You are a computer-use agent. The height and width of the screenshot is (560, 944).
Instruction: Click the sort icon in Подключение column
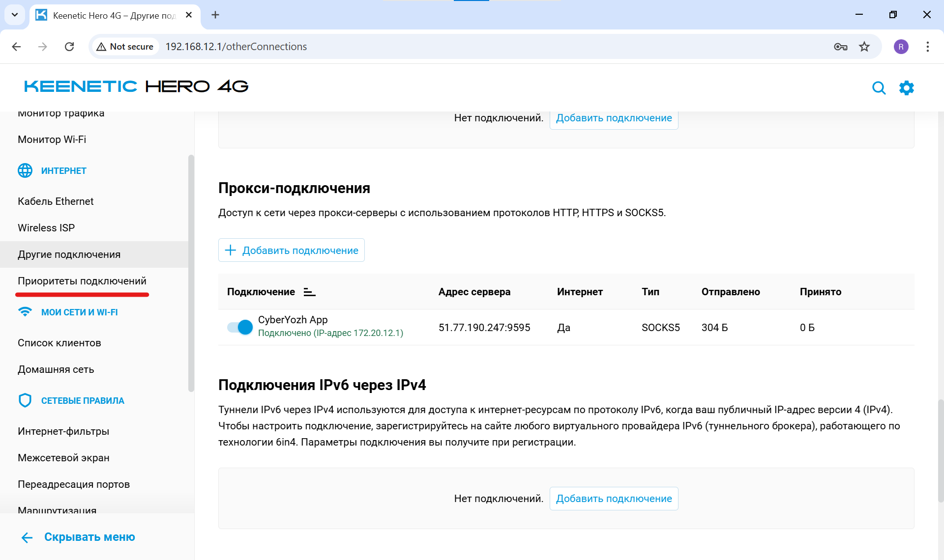point(310,291)
